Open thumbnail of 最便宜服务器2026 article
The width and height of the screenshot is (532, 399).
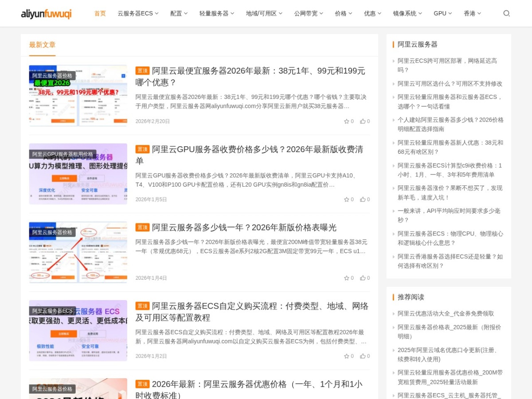(78, 96)
